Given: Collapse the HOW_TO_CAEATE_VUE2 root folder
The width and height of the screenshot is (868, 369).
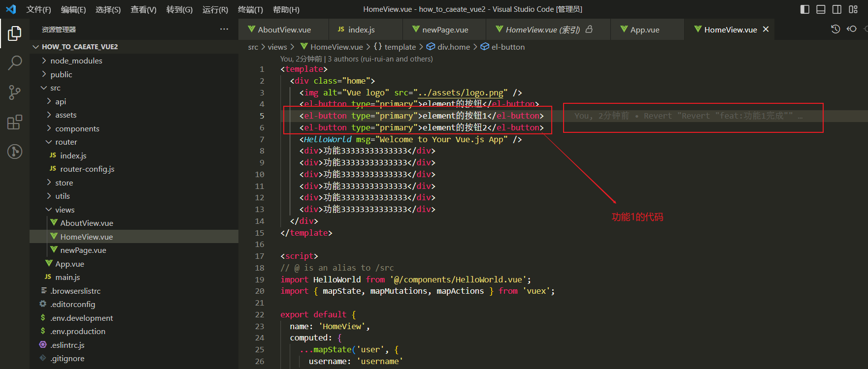Looking at the screenshot, I should (134, 47).
